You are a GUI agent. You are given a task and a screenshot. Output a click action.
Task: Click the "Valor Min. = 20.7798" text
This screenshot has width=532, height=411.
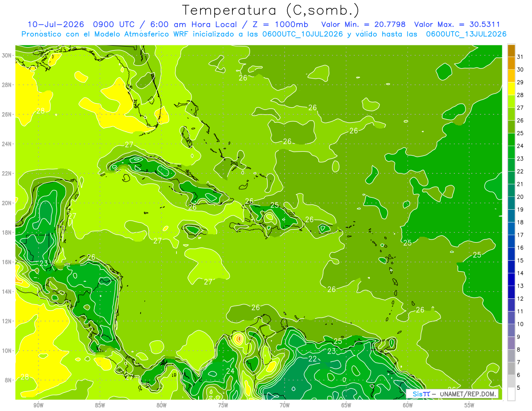point(364,24)
